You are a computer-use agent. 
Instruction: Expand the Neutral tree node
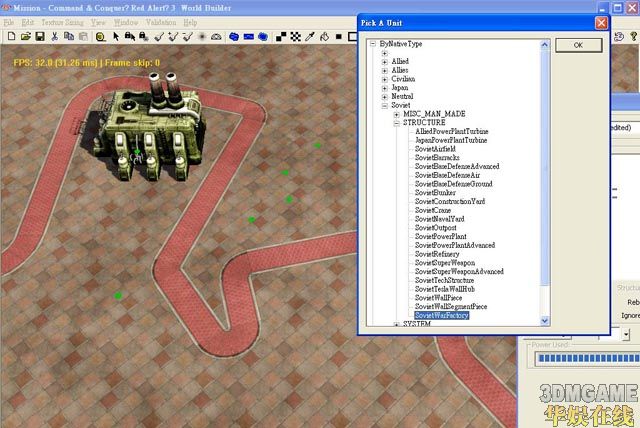384,97
